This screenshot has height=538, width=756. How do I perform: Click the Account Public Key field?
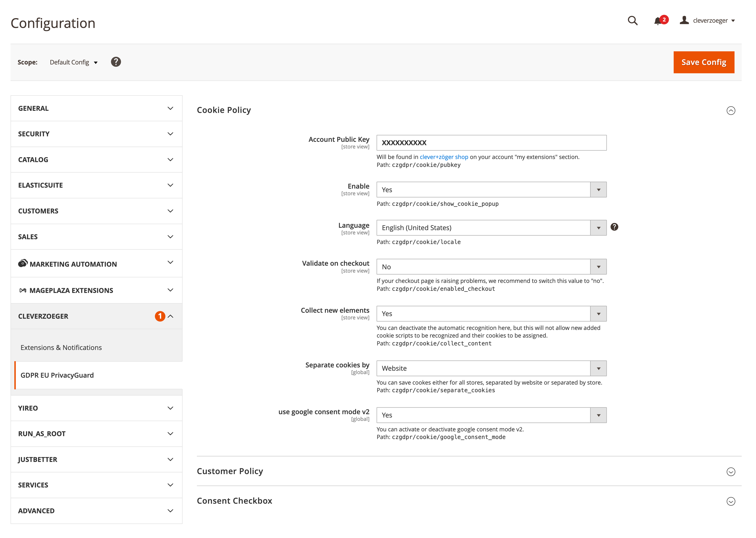[491, 143]
